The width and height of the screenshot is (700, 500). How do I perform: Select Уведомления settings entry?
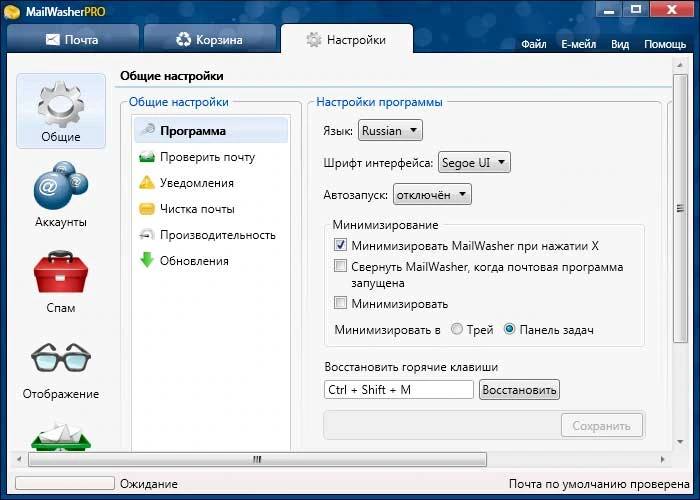click(211, 183)
